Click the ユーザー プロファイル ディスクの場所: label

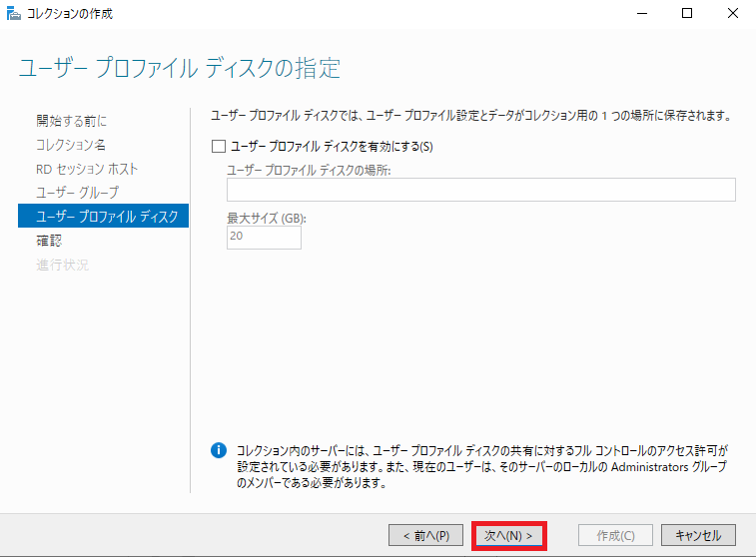tap(309, 170)
